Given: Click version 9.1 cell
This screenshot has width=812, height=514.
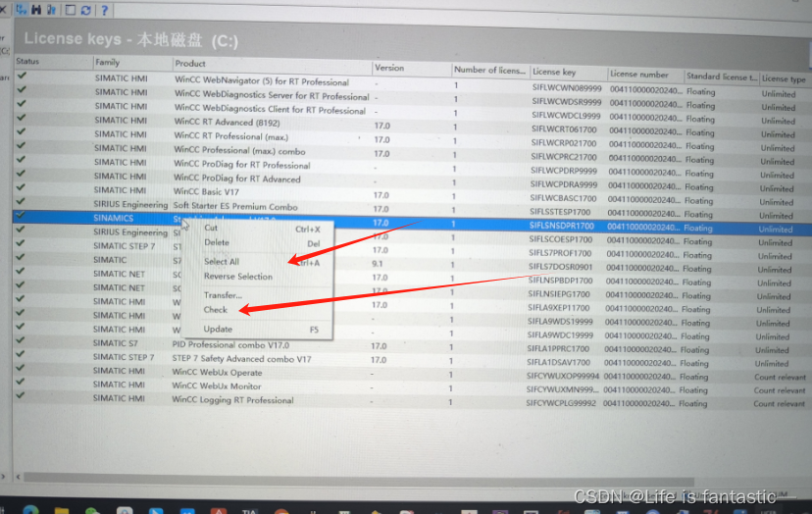Looking at the screenshot, I should [x=377, y=264].
